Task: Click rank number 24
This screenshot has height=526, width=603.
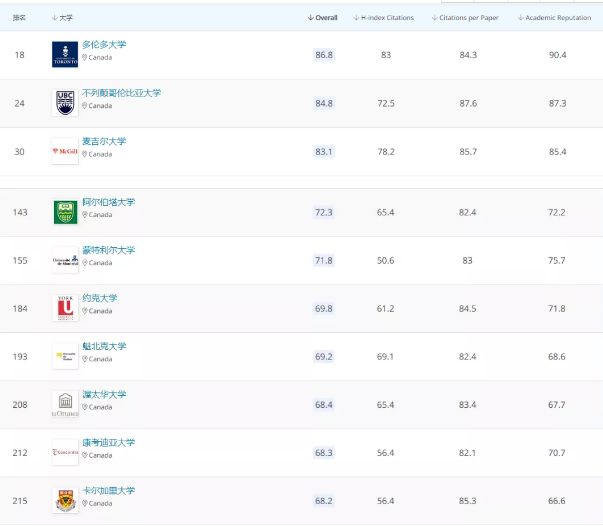Action: 20,103
